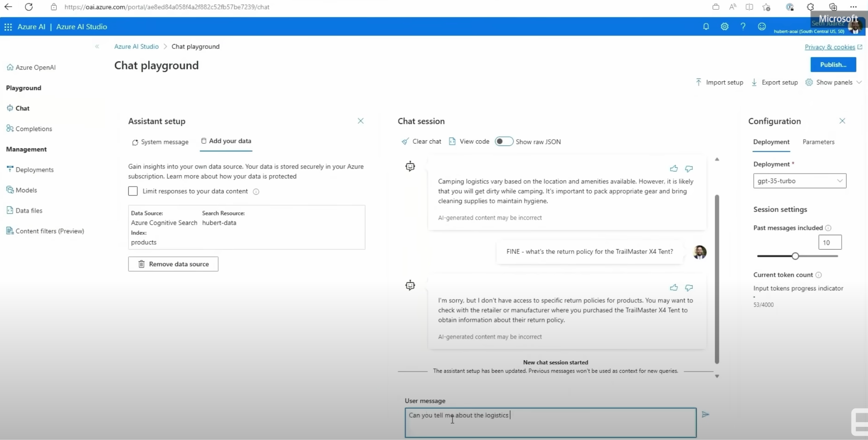Open the settings gear in Azure header
The width and height of the screenshot is (868, 440).
coord(724,27)
